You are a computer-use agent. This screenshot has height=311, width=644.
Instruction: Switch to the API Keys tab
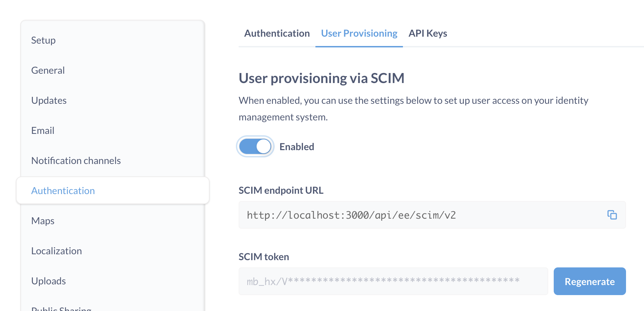tap(427, 34)
